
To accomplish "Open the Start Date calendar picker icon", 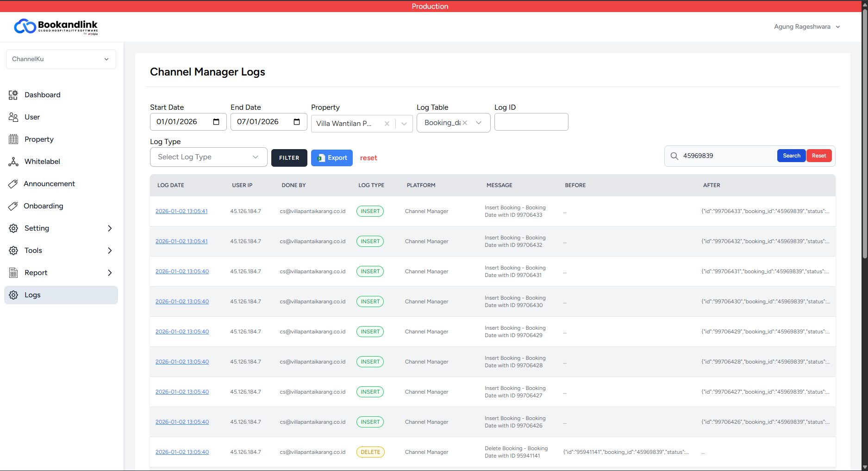I will (x=216, y=122).
